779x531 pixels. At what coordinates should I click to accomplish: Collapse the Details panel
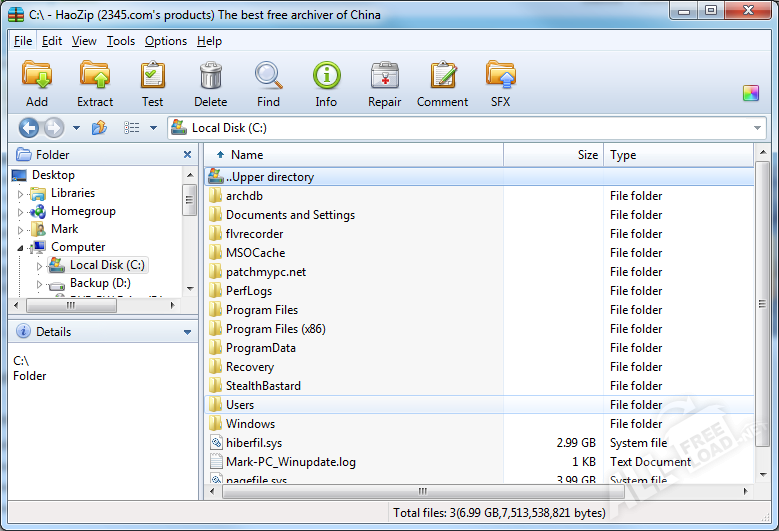pos(187,332)
